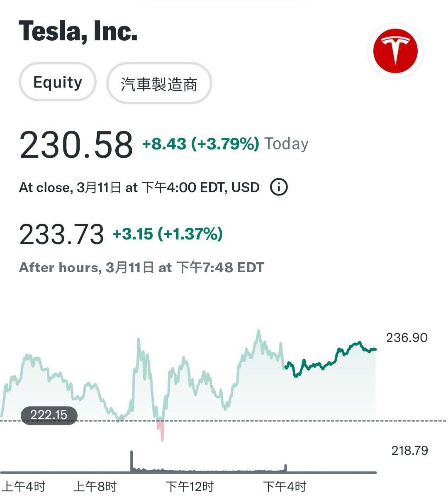Click the 218.79 low axis label
The width and height of the screenshot is (448, 498).
pyautogui.click(x=409, y=450)
